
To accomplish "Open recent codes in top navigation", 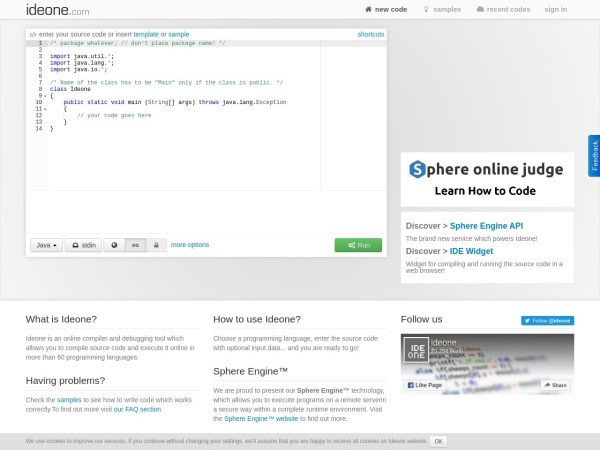I will point(503,9).
